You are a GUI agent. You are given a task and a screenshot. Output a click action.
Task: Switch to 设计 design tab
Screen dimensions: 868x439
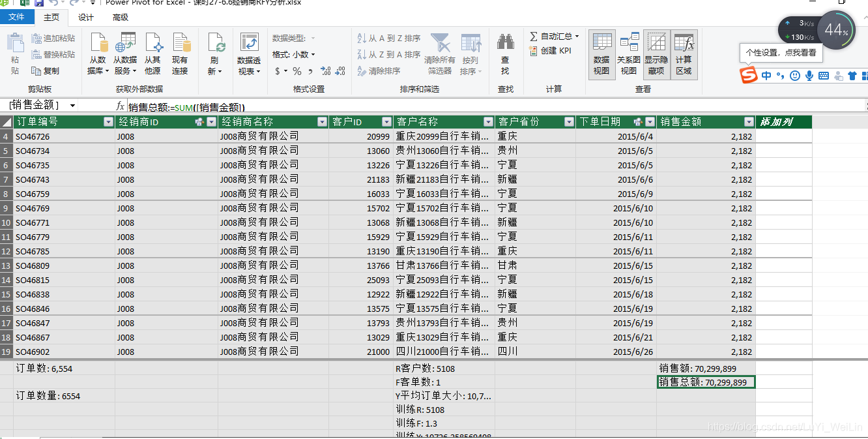click(x=85, y=18)
